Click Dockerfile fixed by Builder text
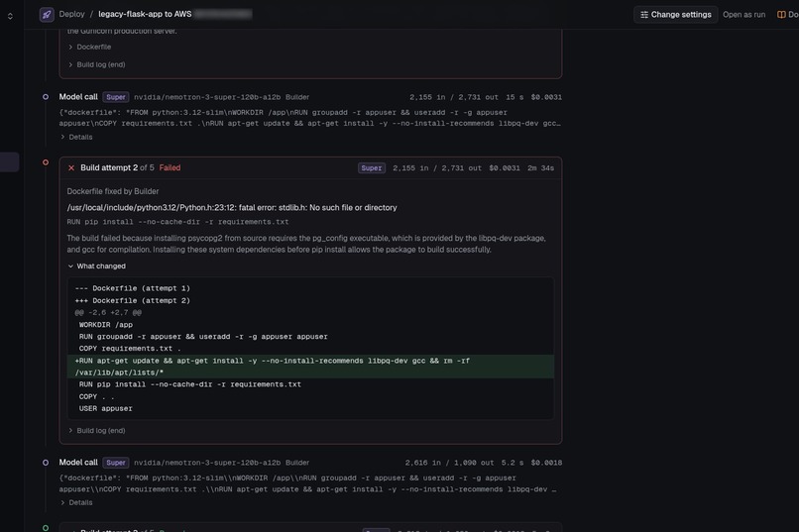799x532 pixels. pyautogui.click(x=113, y=191)
